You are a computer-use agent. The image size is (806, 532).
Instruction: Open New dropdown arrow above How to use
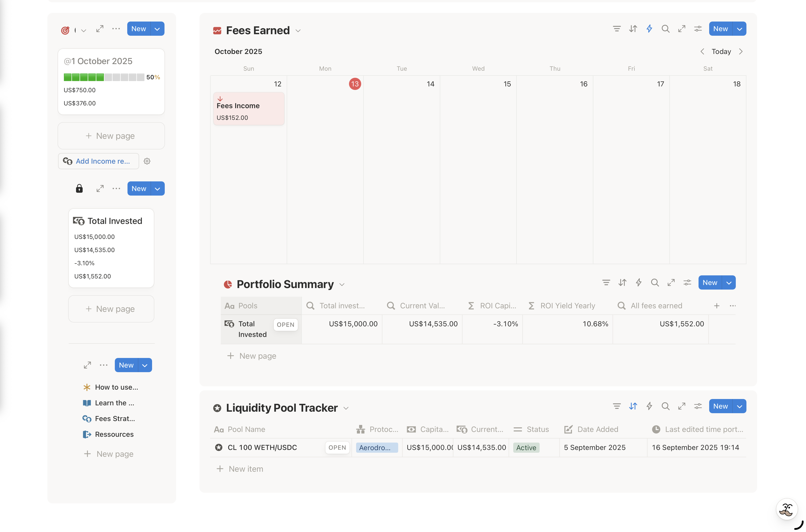pos(145,365)
